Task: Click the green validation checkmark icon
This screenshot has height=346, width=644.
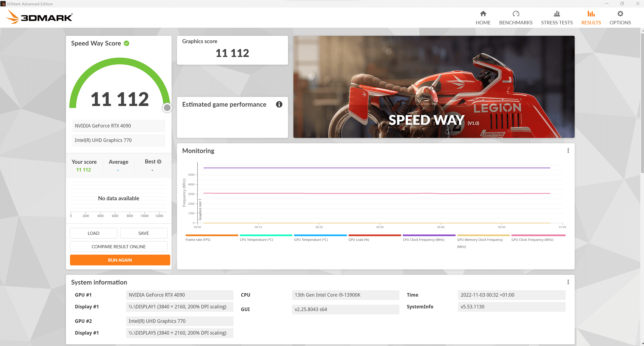Action: pyautogui.click(x=127, y=43)
